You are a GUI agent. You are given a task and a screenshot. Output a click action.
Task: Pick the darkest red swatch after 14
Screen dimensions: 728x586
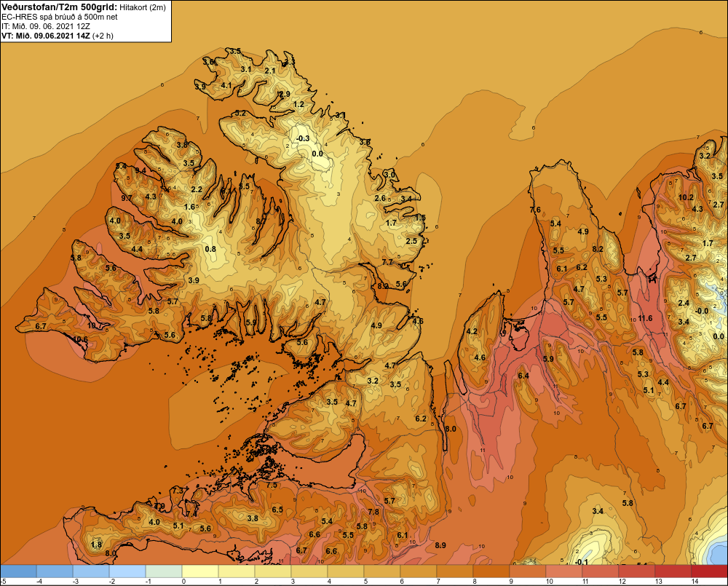[x=709, y=571]
